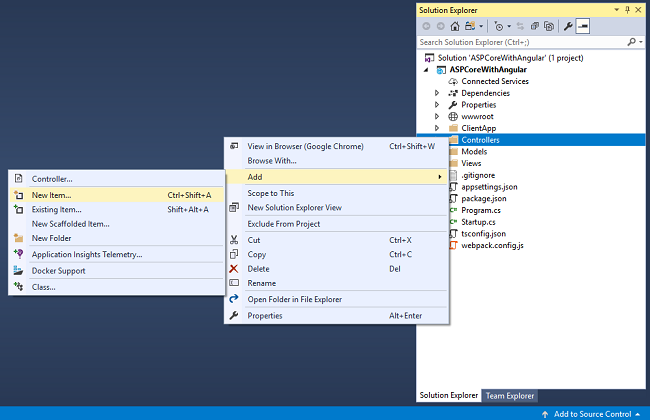Click the Cut scissors icon
Image resolution: width=650 pixels, height=420 pixels.
(x=234, y=240)
